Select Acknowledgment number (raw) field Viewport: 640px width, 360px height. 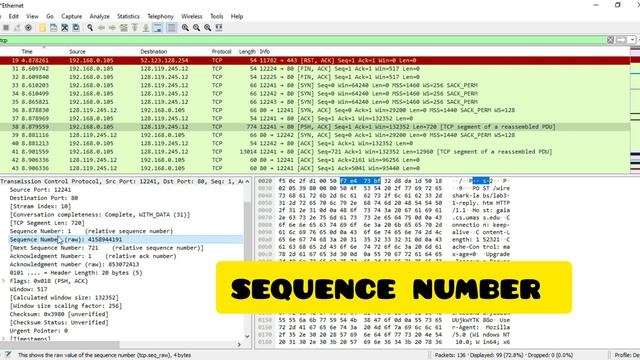point(74,264)
